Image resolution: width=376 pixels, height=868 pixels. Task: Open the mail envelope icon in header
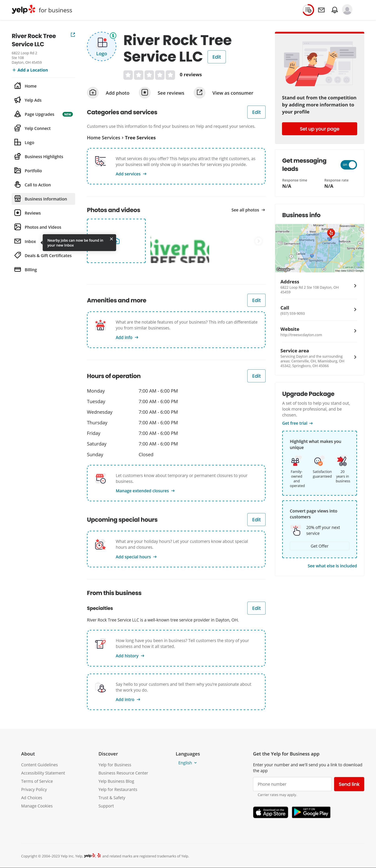pyautogui.click(x=321, y=10)
